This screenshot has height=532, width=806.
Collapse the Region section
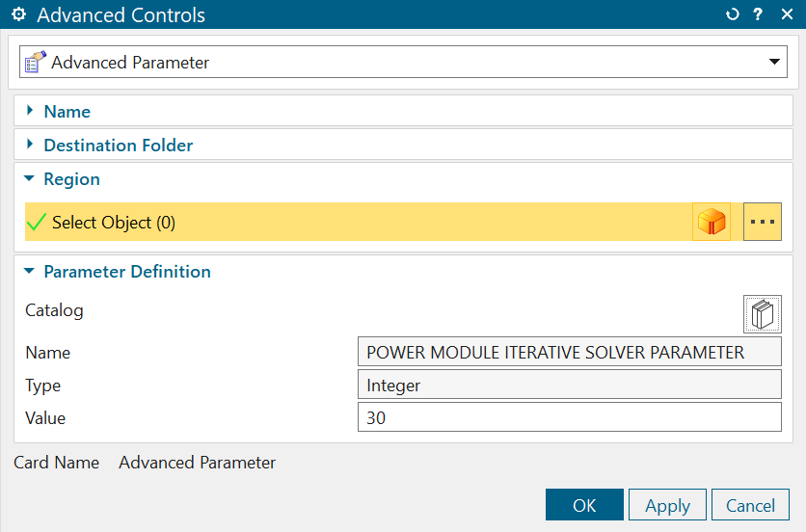(71, 179)
